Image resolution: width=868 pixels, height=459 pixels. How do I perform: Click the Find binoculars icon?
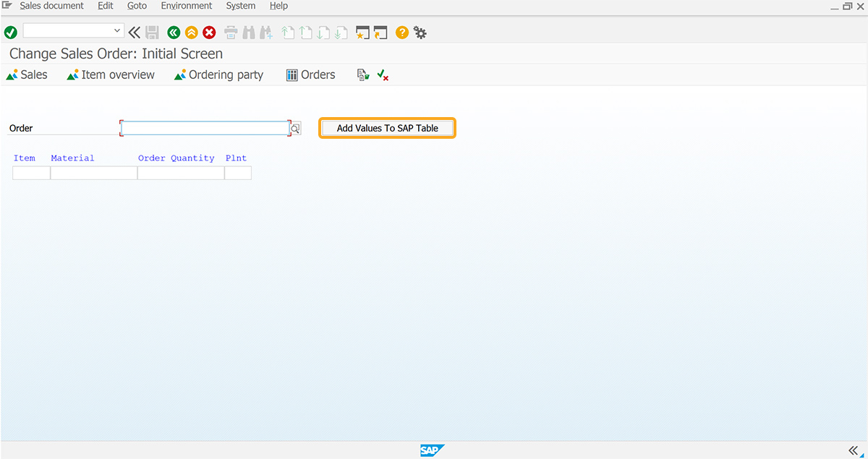pyautogui.click(x=249, y=32)
